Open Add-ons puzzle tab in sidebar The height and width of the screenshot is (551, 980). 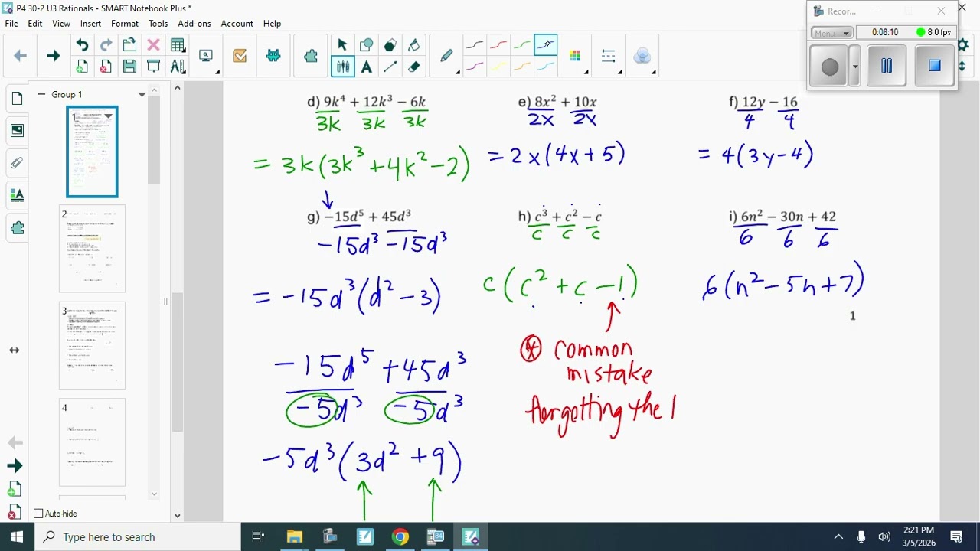tap(17, 227)
